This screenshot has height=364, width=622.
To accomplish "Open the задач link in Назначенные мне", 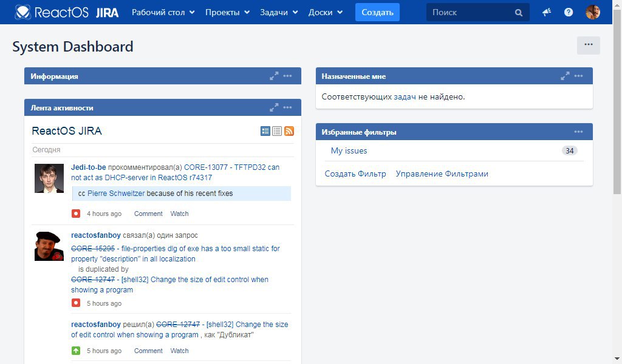I will (x=405, y=96).
